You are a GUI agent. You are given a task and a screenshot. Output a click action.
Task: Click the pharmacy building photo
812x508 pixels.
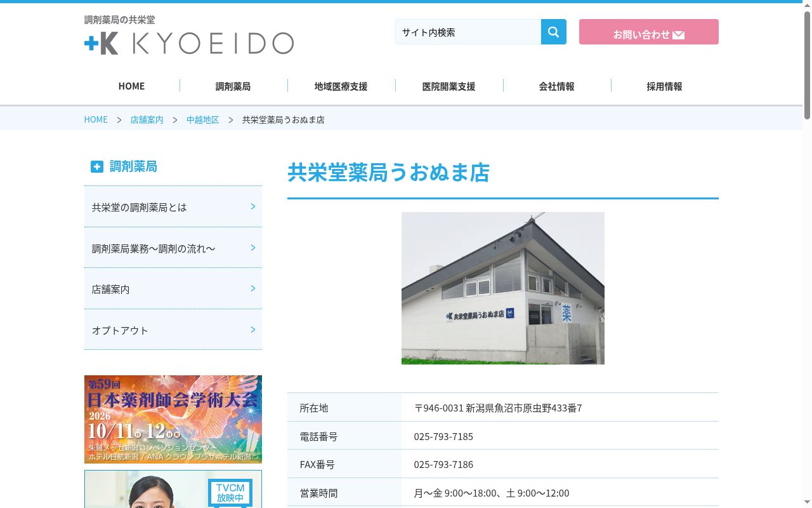(x=503, y=288)
